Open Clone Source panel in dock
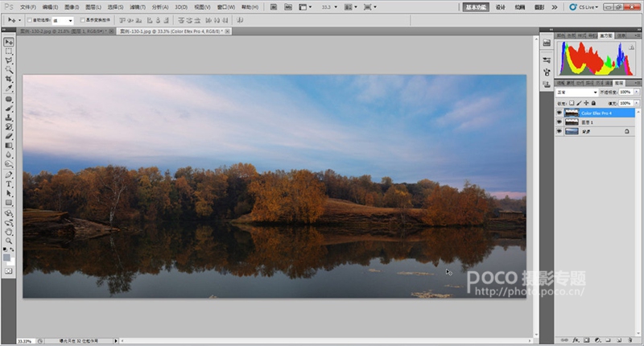The width and height of the screenshot is (644, 346). [547, 85]
